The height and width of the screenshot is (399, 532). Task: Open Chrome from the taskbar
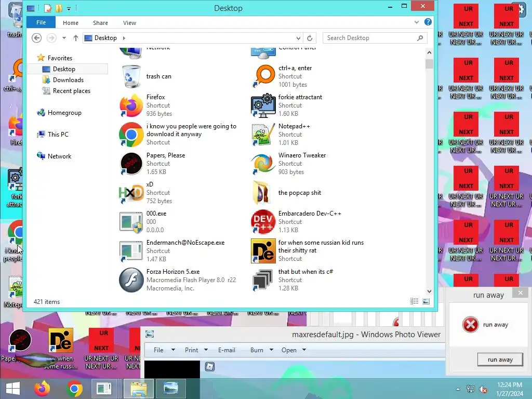pos(74,388)
